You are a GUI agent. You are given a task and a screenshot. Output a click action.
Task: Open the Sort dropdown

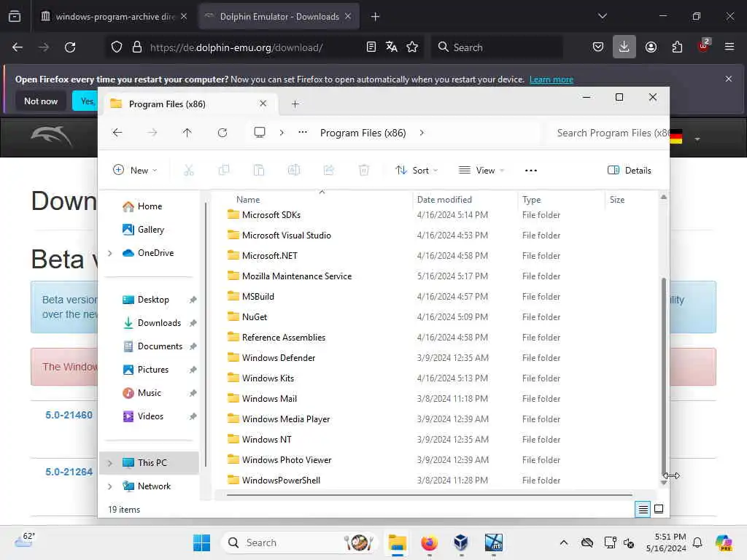pyautogui.click(x=417, y=171)
